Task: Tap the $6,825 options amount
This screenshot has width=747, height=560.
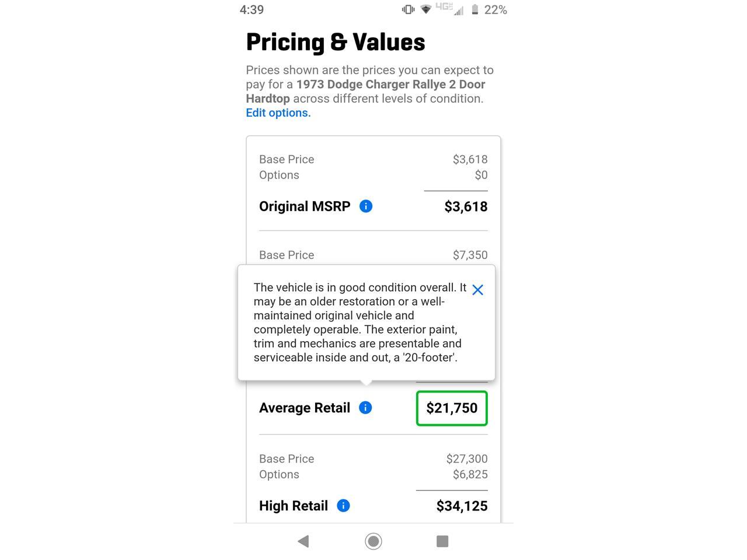Action: 470,474
